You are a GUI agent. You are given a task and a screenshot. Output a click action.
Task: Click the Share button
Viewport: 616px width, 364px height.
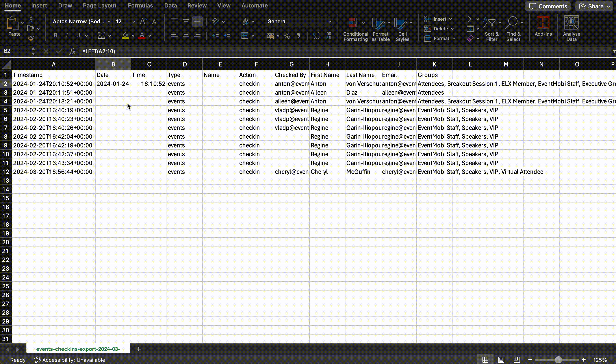593,6
